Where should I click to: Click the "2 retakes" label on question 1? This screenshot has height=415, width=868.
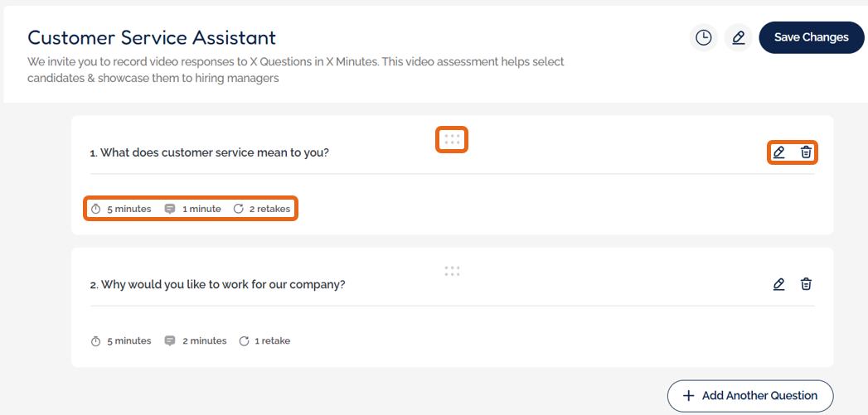269,209
